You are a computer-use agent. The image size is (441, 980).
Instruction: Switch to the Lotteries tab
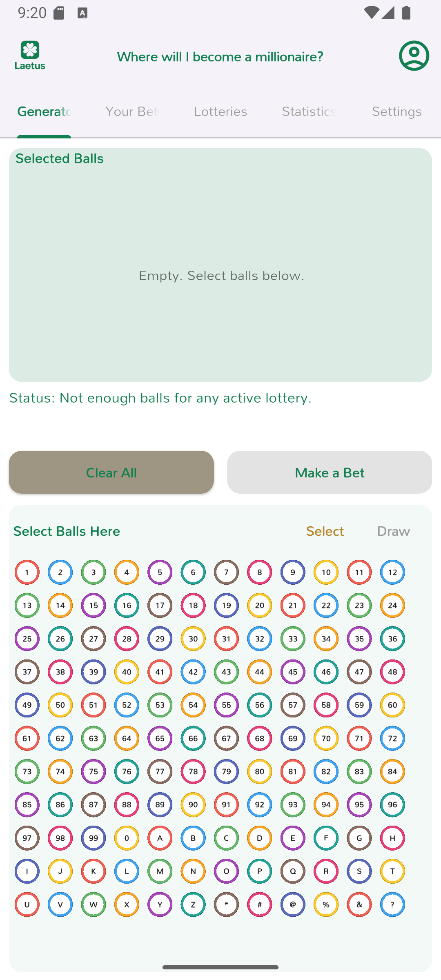pyautogui.click(x=220, y=111)
